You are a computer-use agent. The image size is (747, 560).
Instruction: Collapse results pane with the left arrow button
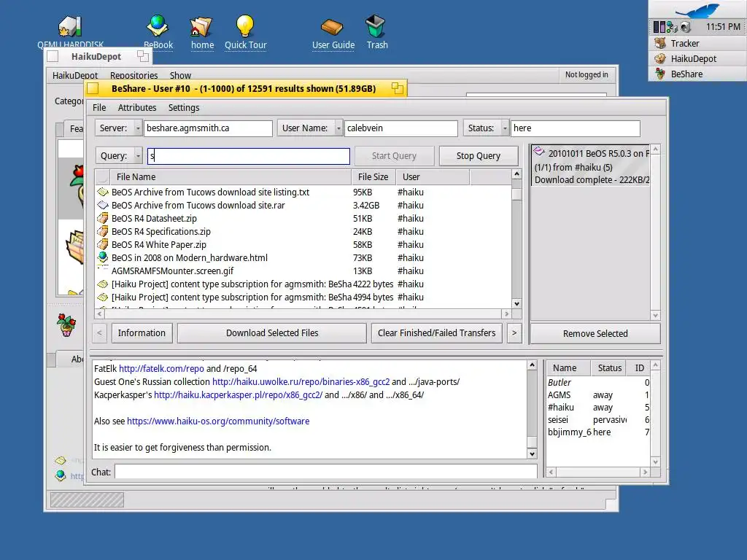click(99, 332)
